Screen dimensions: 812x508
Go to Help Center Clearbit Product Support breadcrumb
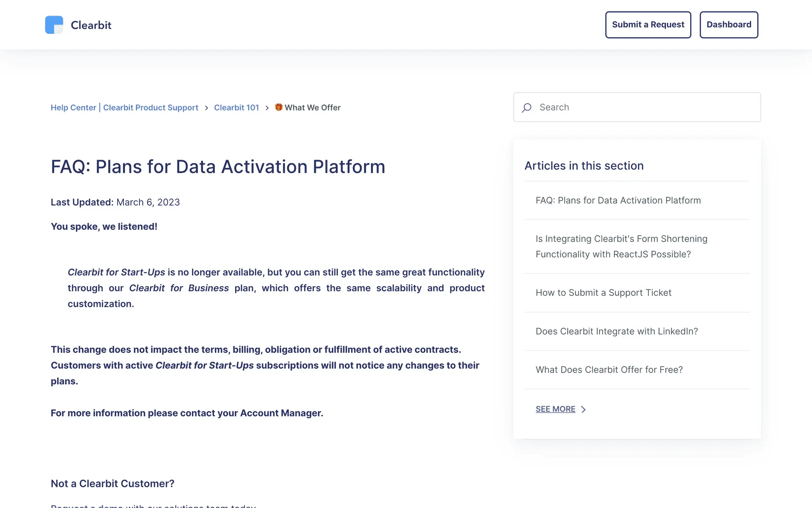pyautogui.click(x=124, y=108)
